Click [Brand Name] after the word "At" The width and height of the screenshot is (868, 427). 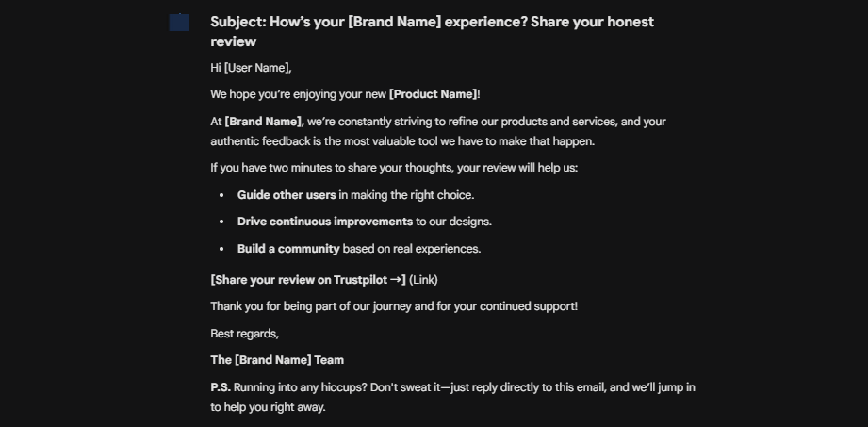click(x=263, y=122)
